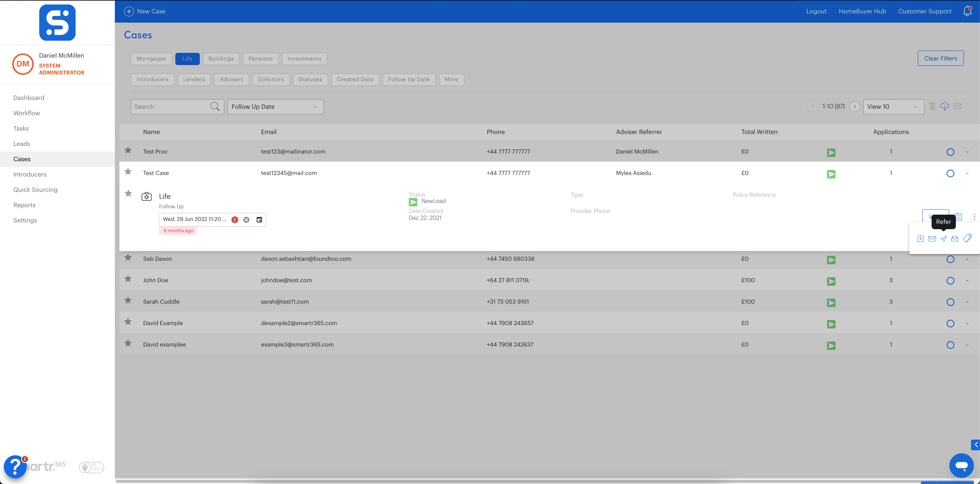Viewport: 980px width, 484px height.
Task: Go to next page of cases
Action: coord(855,106)
